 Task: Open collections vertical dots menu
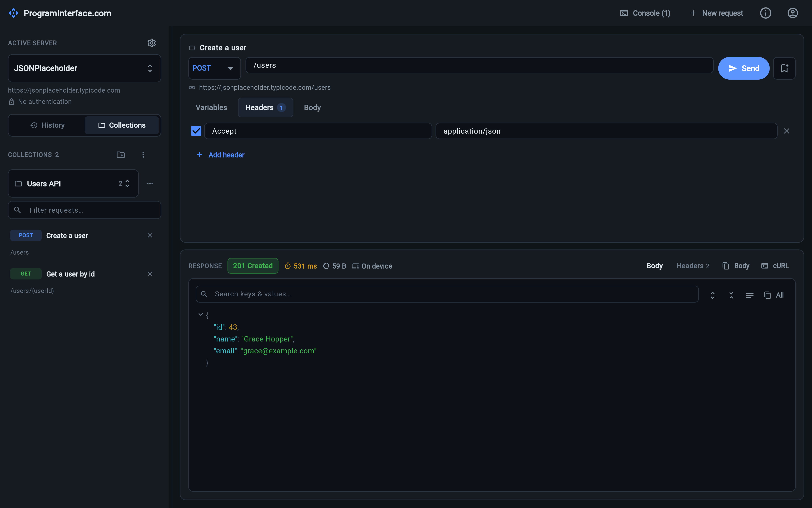point(143,154)
